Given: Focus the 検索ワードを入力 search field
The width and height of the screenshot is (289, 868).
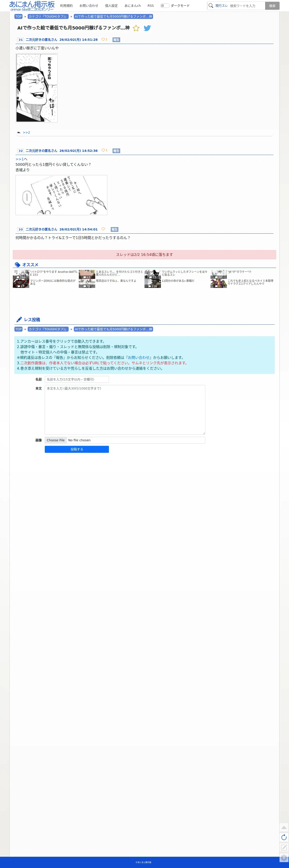Looking at the screenshot, I should pos(246,6).
